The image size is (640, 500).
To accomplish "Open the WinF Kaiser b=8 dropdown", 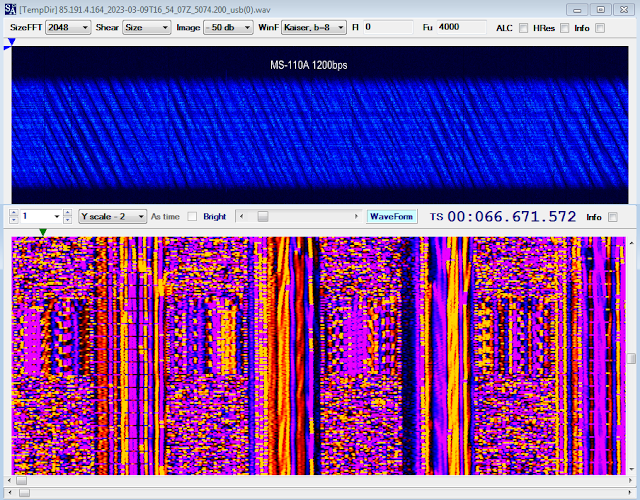I will [313, 27].
